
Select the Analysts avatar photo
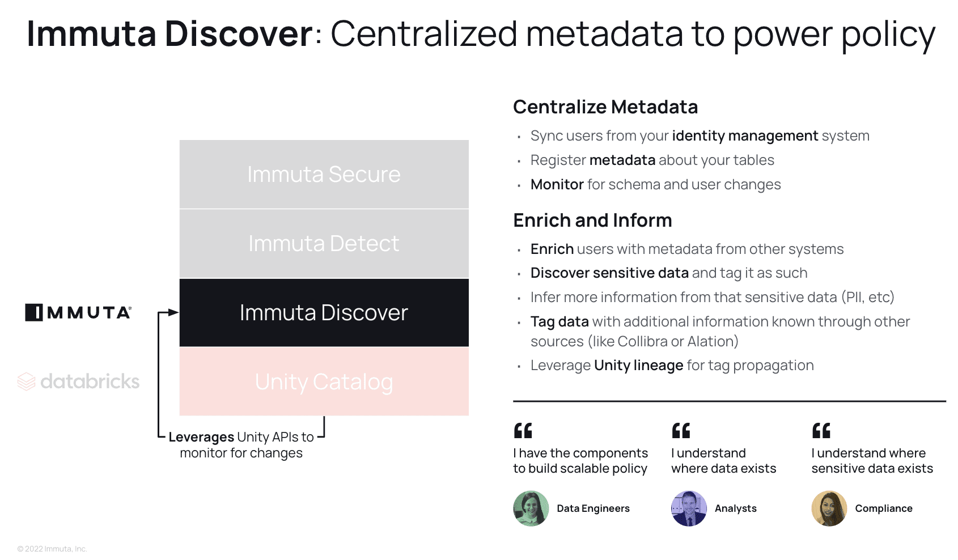[689, 508]
